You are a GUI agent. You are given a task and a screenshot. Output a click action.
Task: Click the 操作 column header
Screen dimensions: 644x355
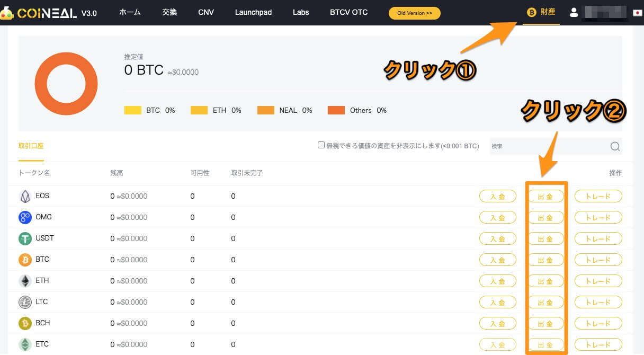pos(615,173)
